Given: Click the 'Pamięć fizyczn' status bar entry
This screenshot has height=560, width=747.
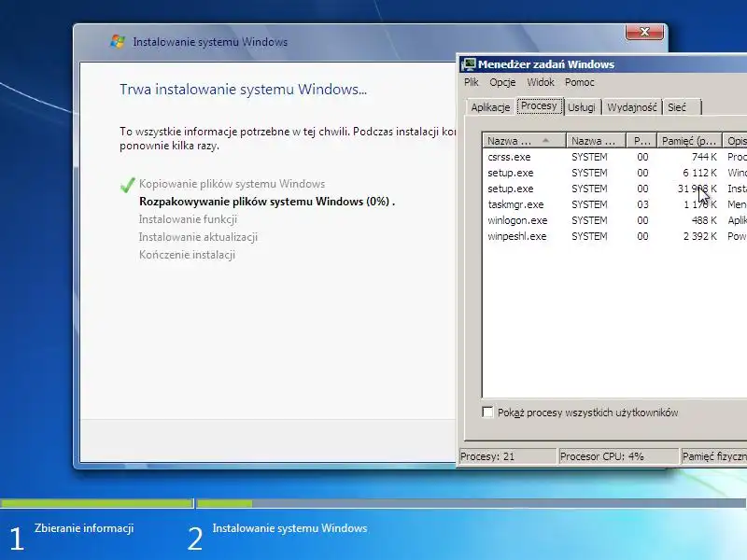Looking at the screenshot, I should 713,456.
